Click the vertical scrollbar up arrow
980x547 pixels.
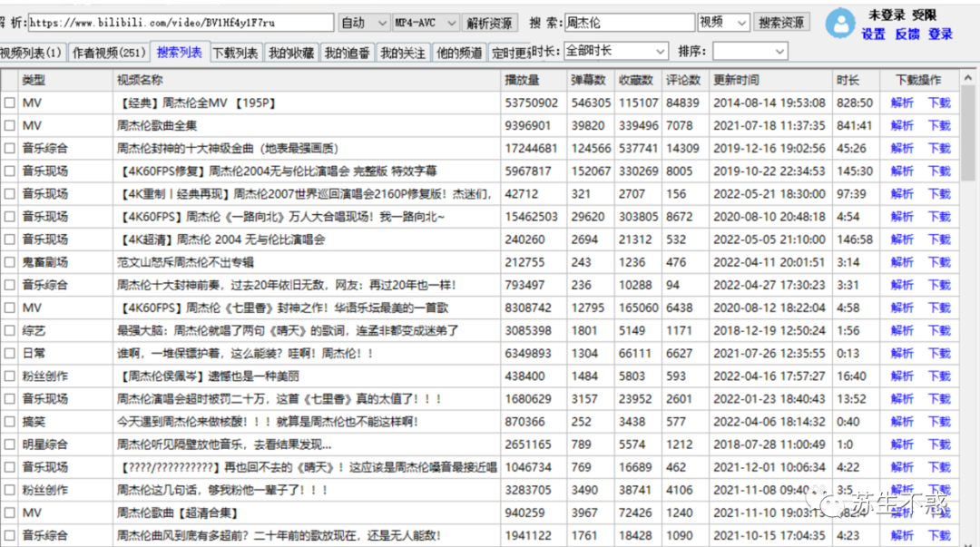pos(968,77)
